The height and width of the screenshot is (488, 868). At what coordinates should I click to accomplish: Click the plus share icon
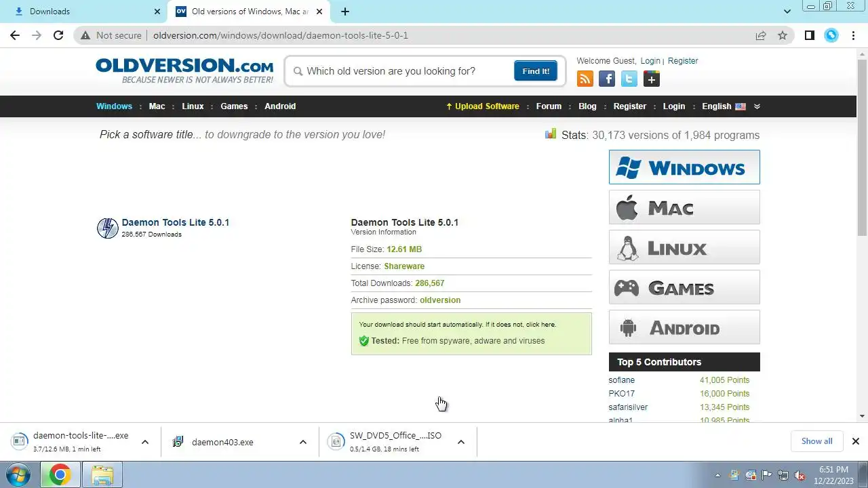point(652,79)
